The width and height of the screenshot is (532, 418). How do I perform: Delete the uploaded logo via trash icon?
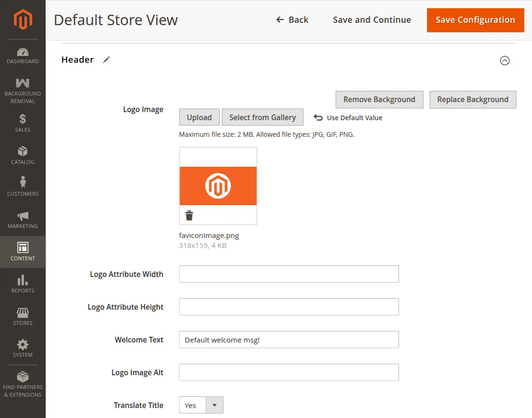click(x=190, y=215)
